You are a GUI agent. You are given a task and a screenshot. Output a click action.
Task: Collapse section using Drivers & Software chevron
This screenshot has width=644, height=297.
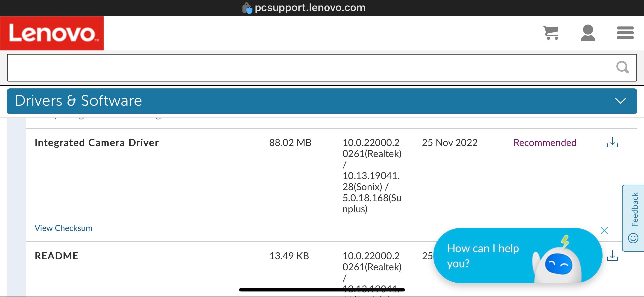(x=620, y=101)
